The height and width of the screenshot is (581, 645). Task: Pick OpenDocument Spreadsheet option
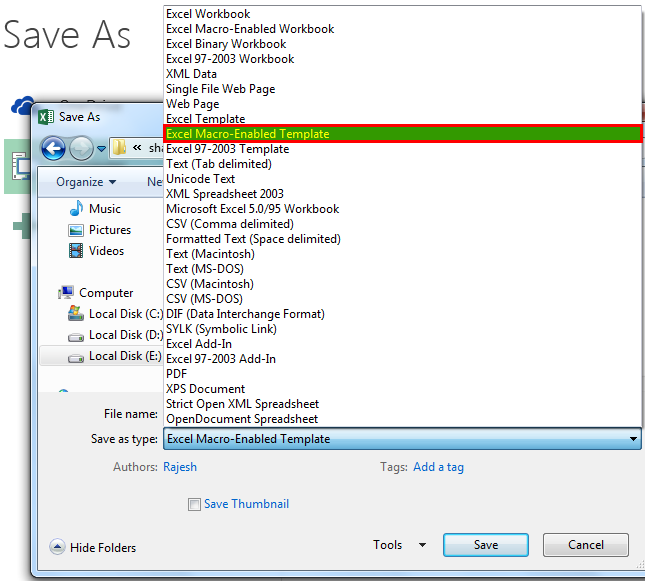(x=402, y=419)
